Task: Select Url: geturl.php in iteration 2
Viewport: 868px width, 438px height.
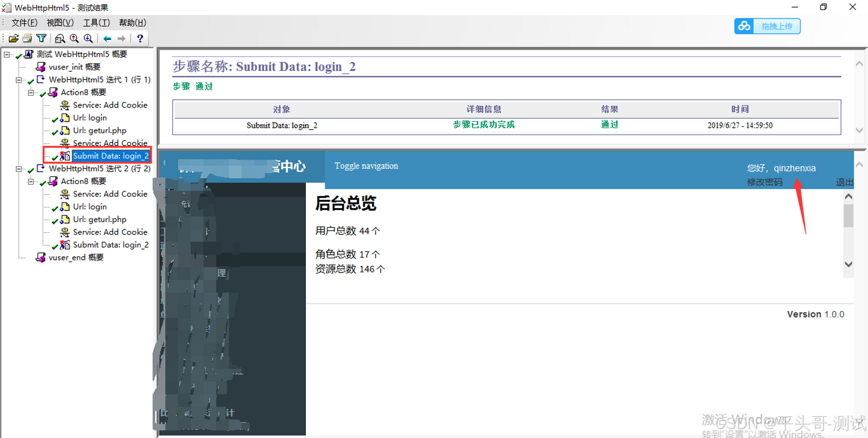Action: tap(100, 219)
